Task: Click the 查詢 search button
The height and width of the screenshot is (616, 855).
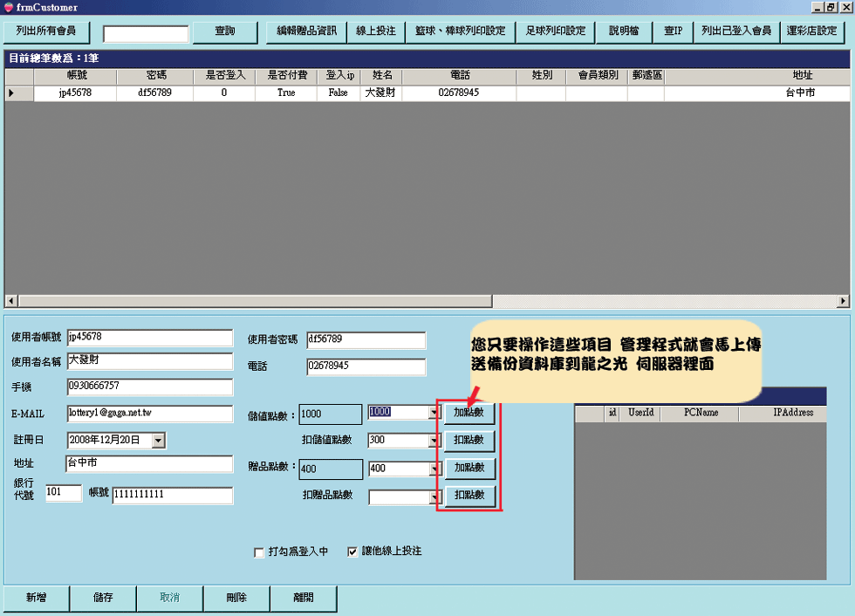Action: point(225,31)
